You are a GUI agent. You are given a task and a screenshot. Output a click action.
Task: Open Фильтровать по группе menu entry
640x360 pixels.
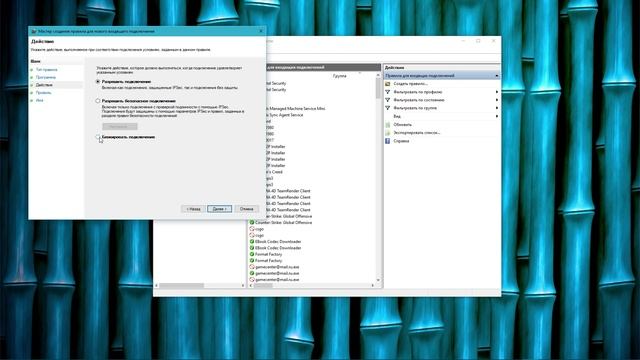416,108
